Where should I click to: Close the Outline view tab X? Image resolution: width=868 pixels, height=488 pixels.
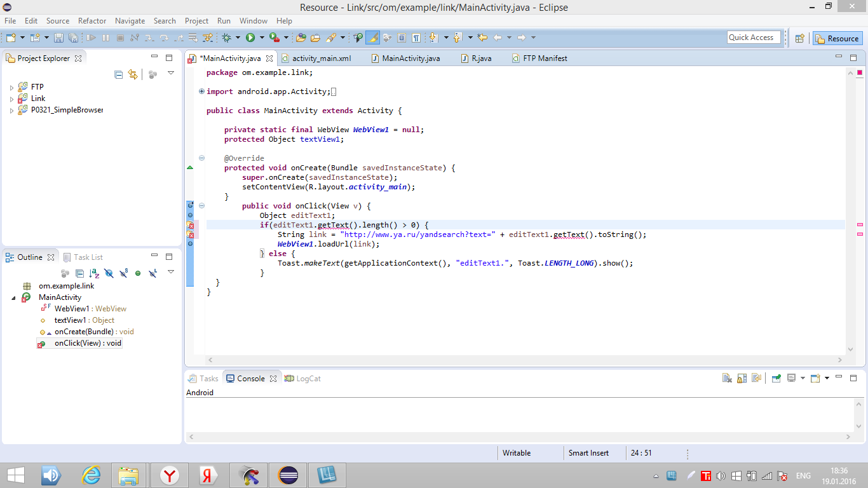51,257
